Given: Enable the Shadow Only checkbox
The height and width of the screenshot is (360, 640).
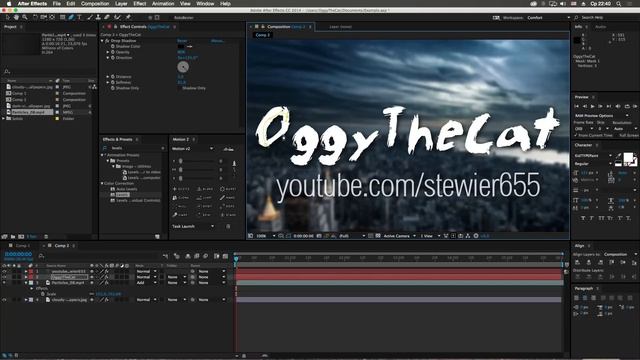Looking at the screenshot, I should (179, 88).
